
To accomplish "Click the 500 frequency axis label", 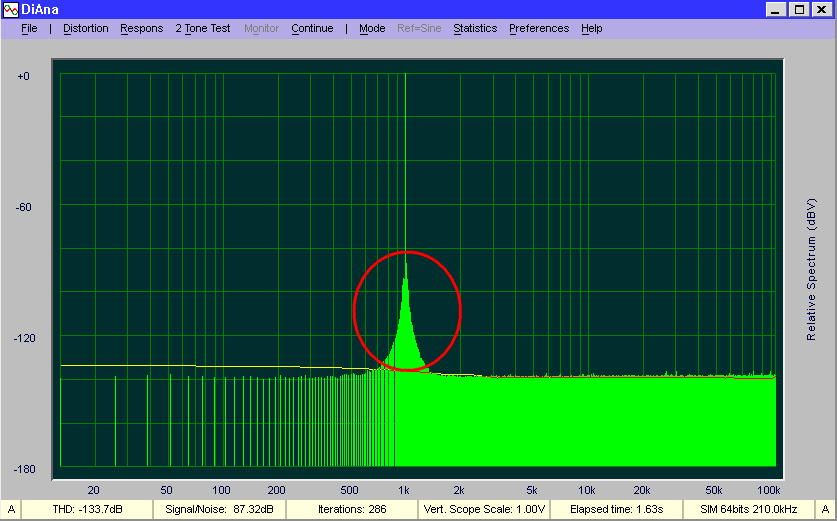I will pyautogui.click(x=349, y=490).
